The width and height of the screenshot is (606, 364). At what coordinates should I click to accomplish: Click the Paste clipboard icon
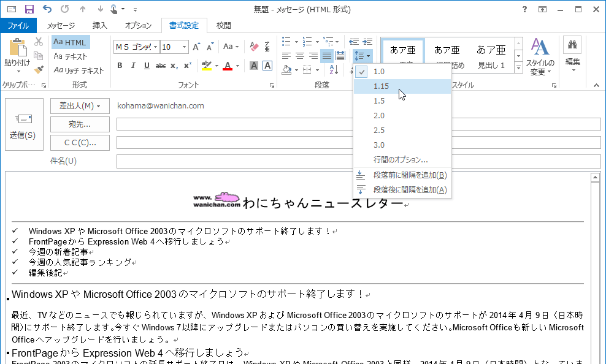17,47
